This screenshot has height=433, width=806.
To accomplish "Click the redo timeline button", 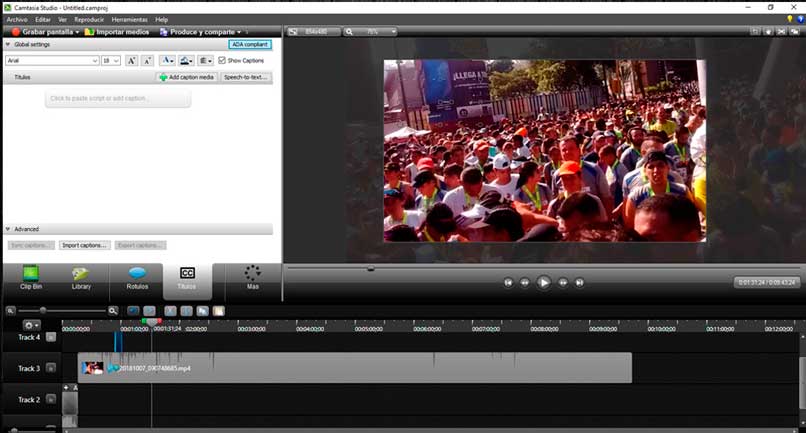I will (x=149, y=311).
